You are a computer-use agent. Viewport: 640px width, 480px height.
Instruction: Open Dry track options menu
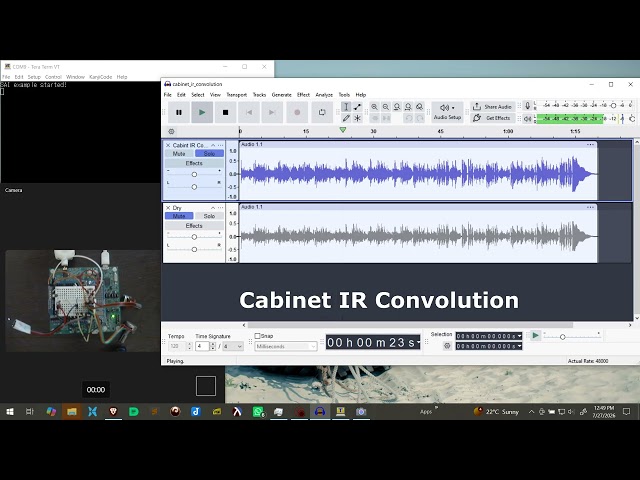pos(220,208)
